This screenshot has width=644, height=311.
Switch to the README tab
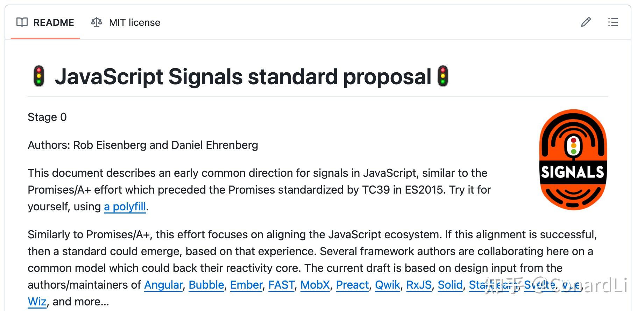54,22
